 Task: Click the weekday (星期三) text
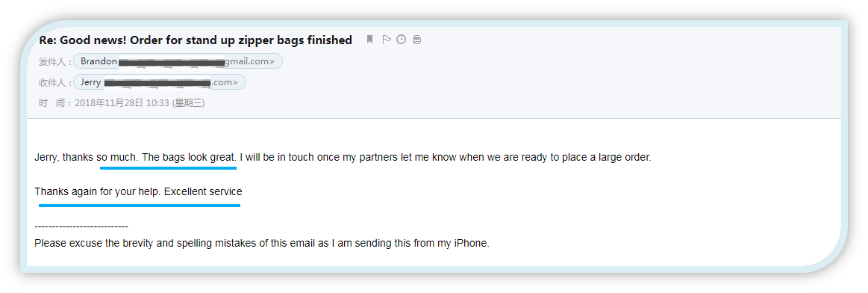click(x=189, y=103)
